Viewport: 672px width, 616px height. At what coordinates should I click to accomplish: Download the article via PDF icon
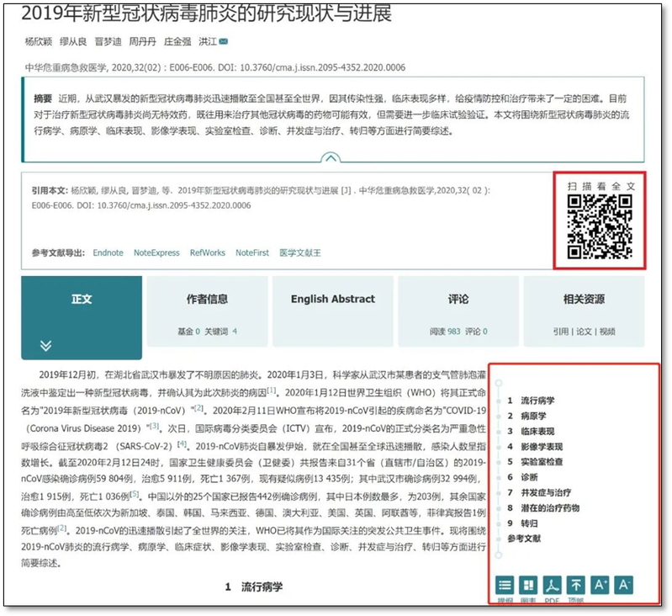point(552,585)
